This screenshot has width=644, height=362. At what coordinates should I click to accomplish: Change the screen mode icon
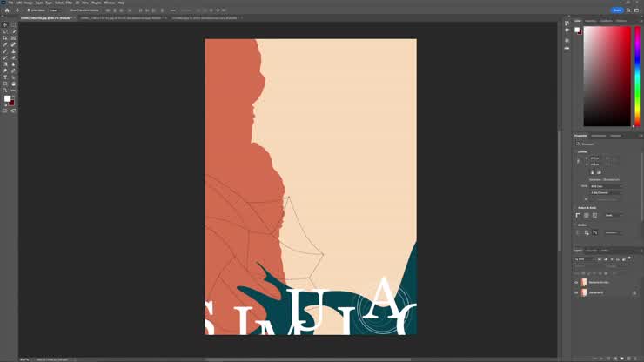coord(14,111)
